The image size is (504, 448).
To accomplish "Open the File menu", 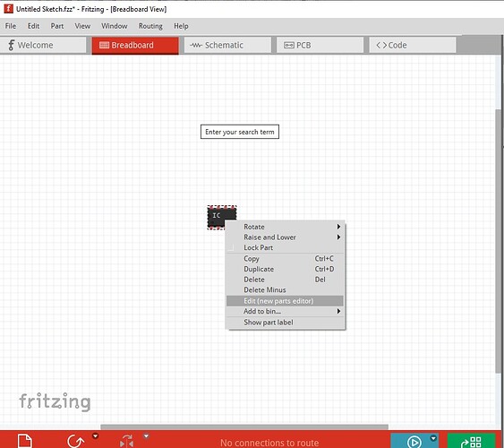I will tap(10, 26).
